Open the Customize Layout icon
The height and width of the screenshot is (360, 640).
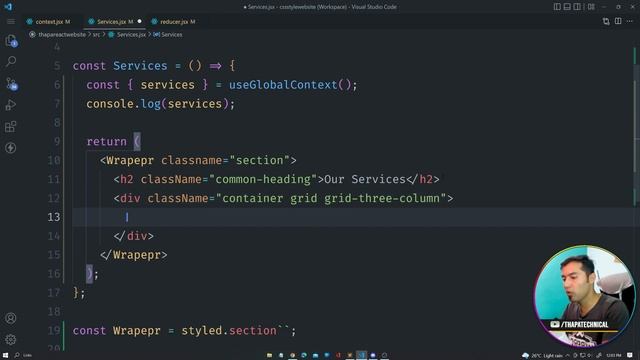tap(591, 7)
